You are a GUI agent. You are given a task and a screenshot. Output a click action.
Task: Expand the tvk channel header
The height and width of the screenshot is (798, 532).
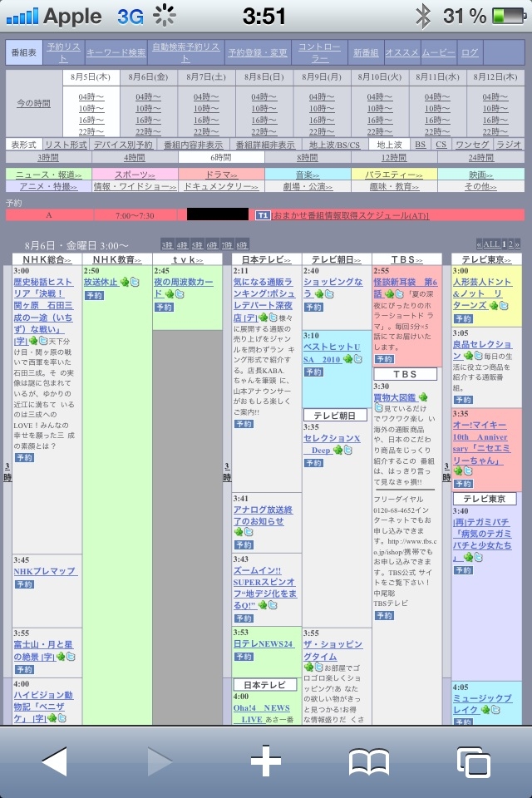(187, 259)
